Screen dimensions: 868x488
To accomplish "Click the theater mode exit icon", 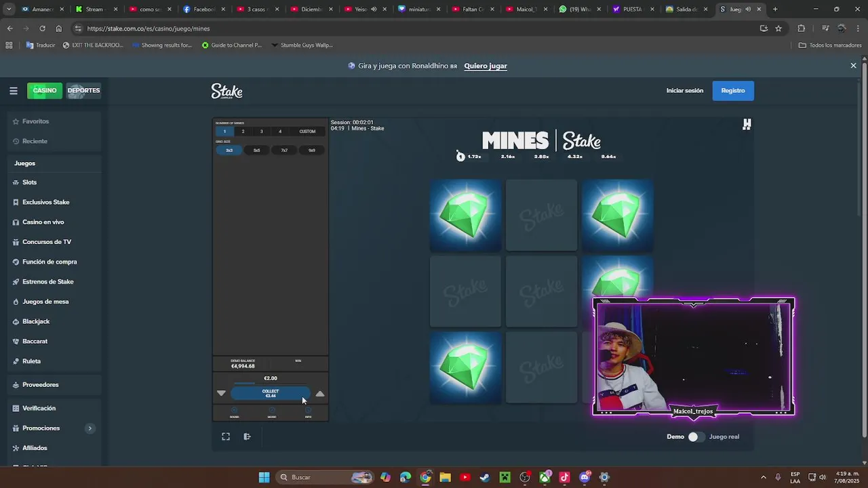I will click(x=248, y=436).
